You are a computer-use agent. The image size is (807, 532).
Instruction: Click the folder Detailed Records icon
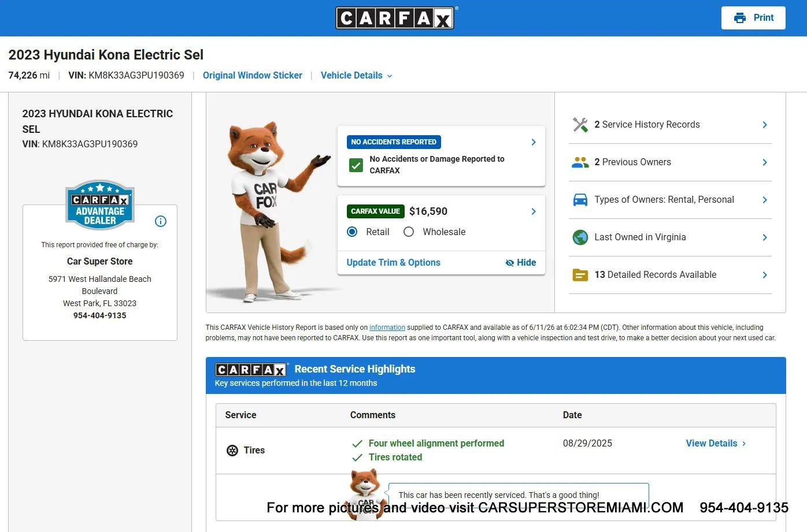point(580,275)
